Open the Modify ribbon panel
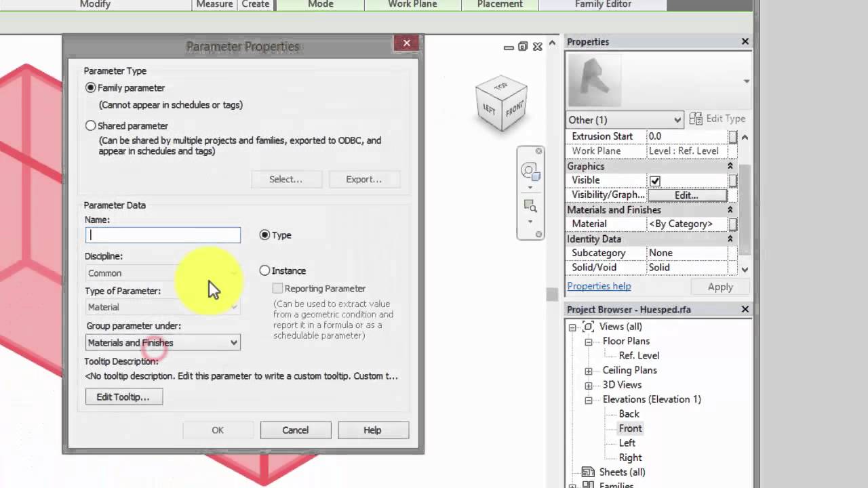This screenshot has height=488, width=868. pos(95,5)
